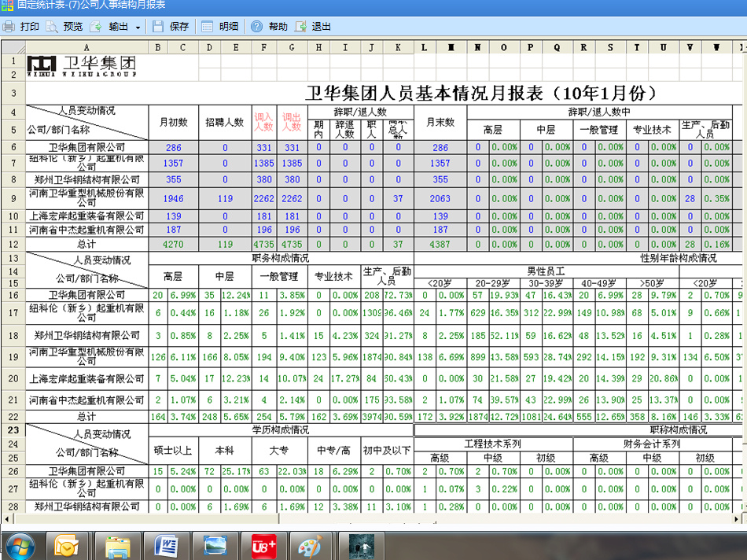747x560 pixels.
Task: Click the 男性员工 header
Action: pos(546,271)
